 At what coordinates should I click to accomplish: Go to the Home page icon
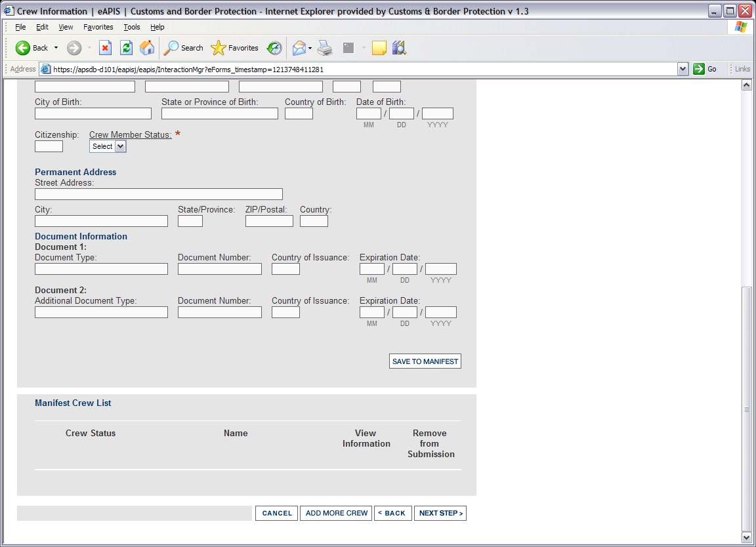tap(147, 48)
